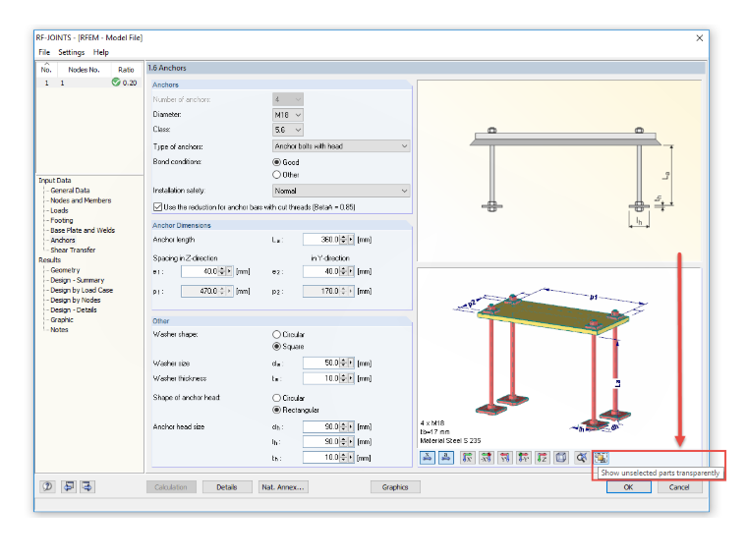Toggle show unselected parts transparently
Viewport: 747px width, 560px height.
[601, 458]
